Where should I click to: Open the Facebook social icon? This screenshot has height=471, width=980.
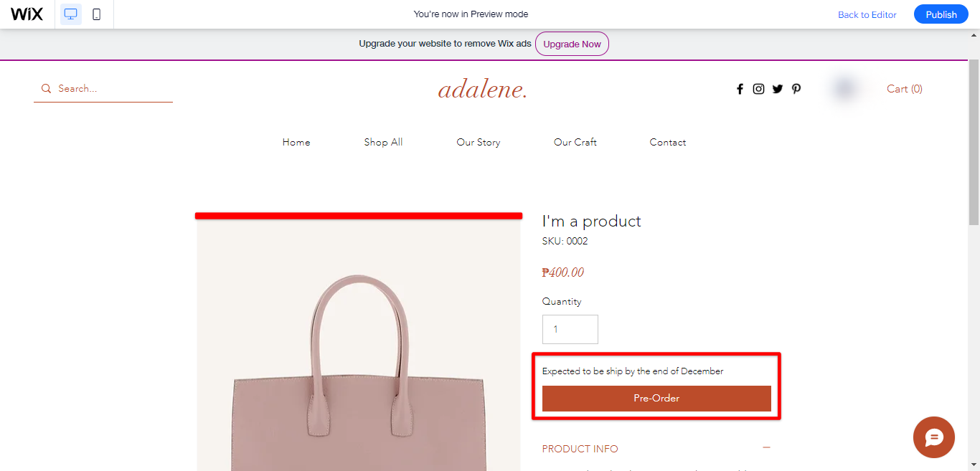(740, 88)
